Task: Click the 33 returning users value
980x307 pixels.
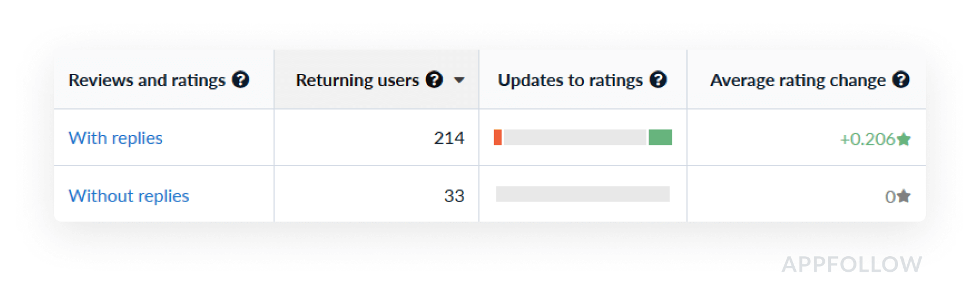Action: click(454, 196)
